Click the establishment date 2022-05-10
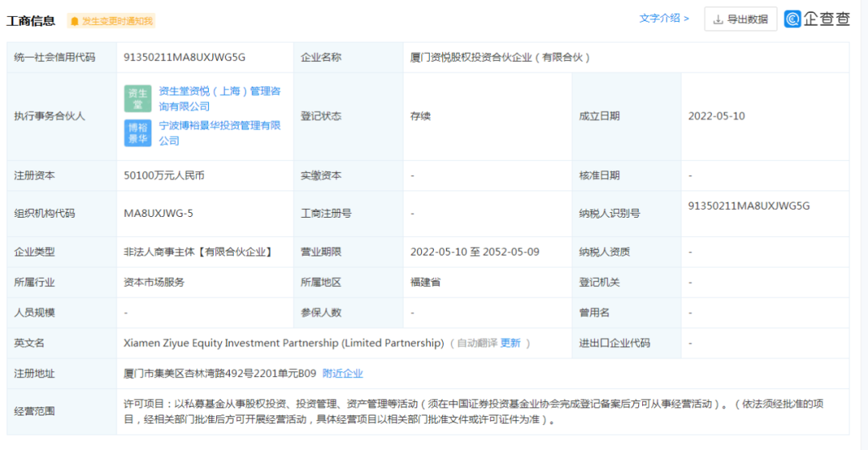This screenshot has height=450, width=868. [716, 117]
